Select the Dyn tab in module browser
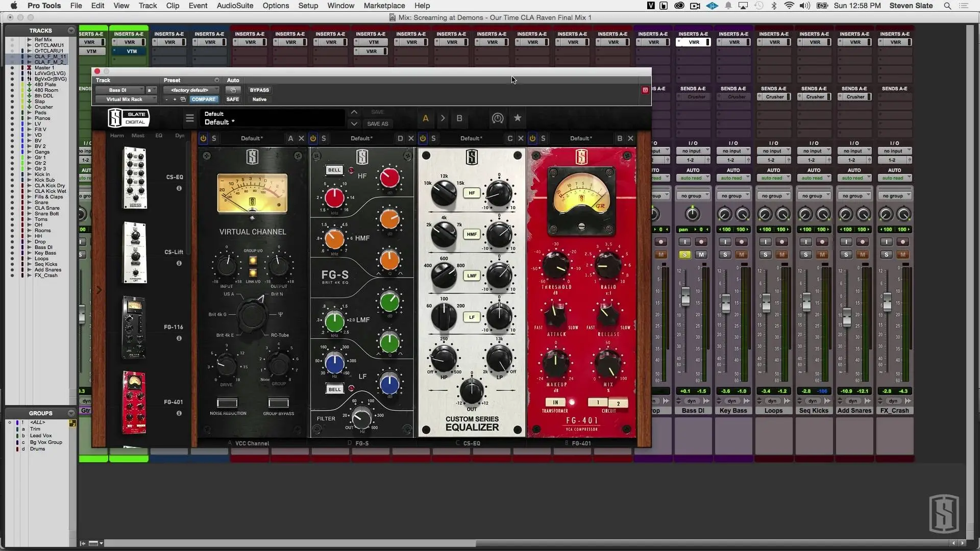 tap(180, 136)
